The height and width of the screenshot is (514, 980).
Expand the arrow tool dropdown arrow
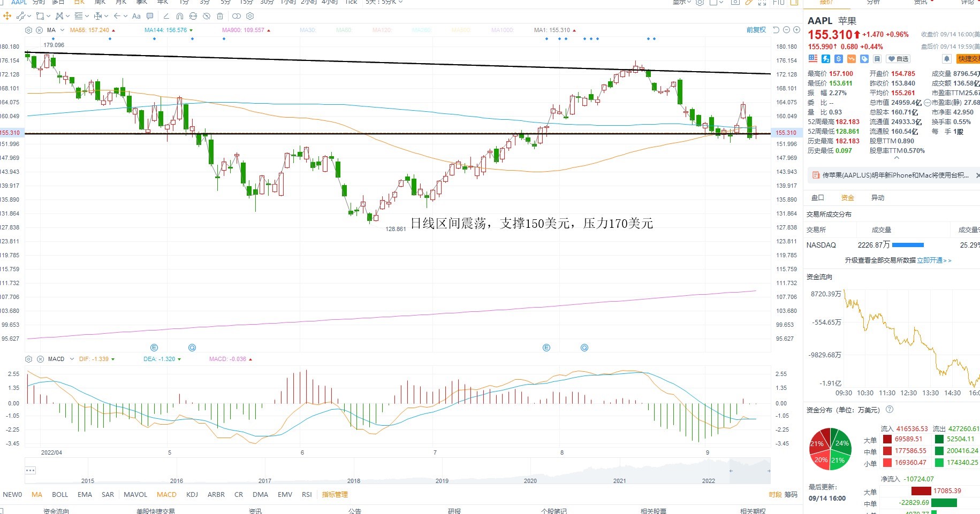click(125, 16)
